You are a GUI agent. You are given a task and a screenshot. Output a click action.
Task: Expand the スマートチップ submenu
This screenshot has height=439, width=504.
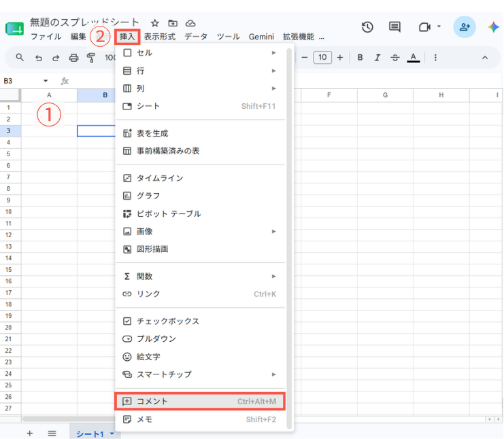coord(200,374)
